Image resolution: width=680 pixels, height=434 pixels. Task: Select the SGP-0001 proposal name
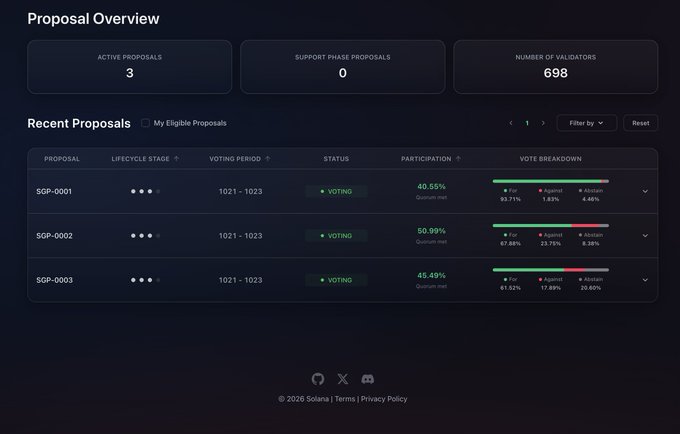pyautogui.click(x=54, y=191)
